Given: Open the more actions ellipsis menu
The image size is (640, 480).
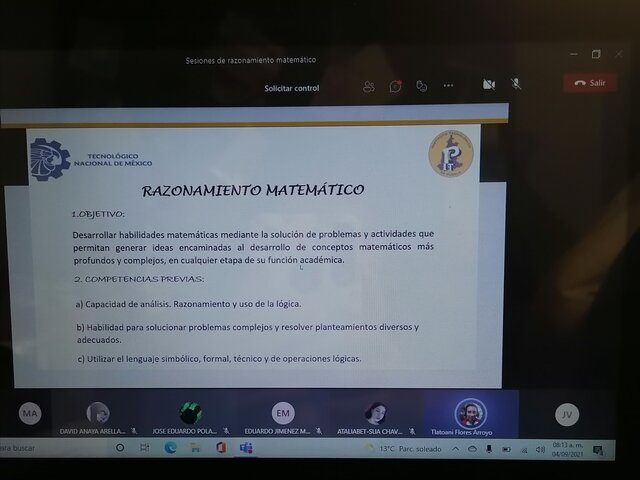Looking at the screenshot, I should pos(448,85).
